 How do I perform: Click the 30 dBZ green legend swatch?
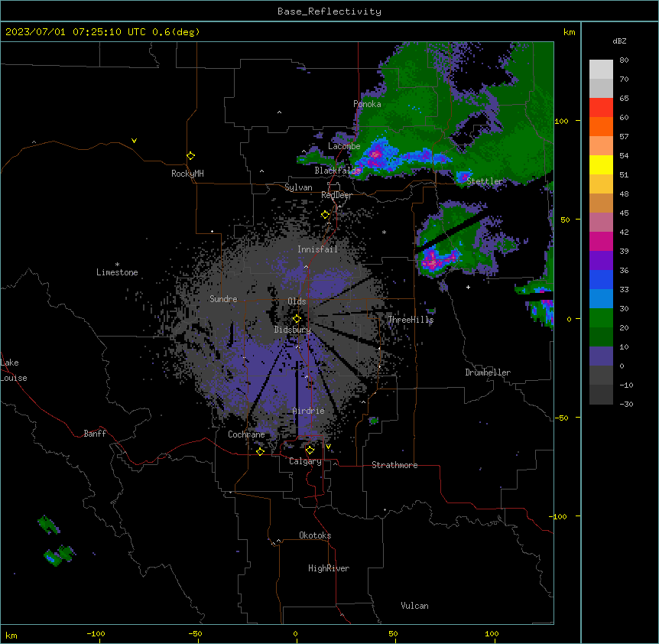[x=601, y=318]
